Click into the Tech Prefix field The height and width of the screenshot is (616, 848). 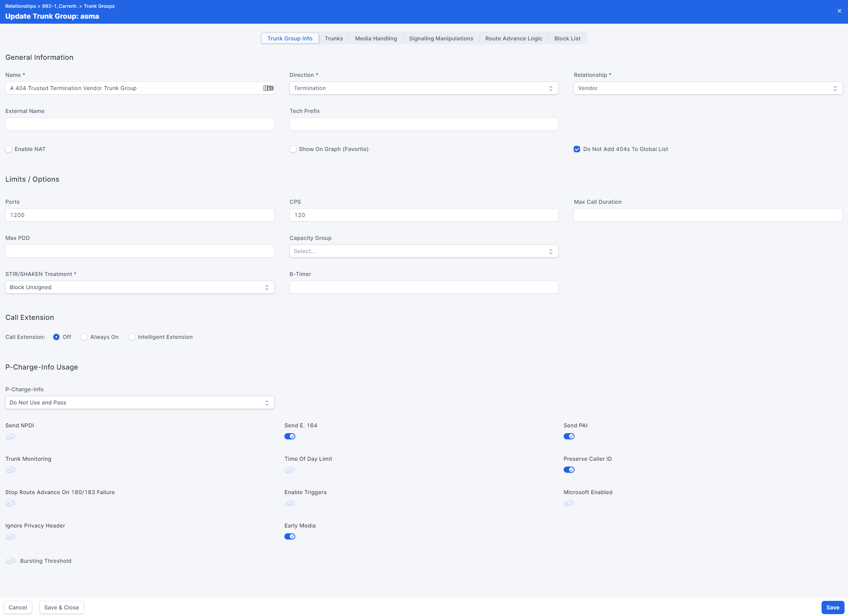(x=423, y=124)
